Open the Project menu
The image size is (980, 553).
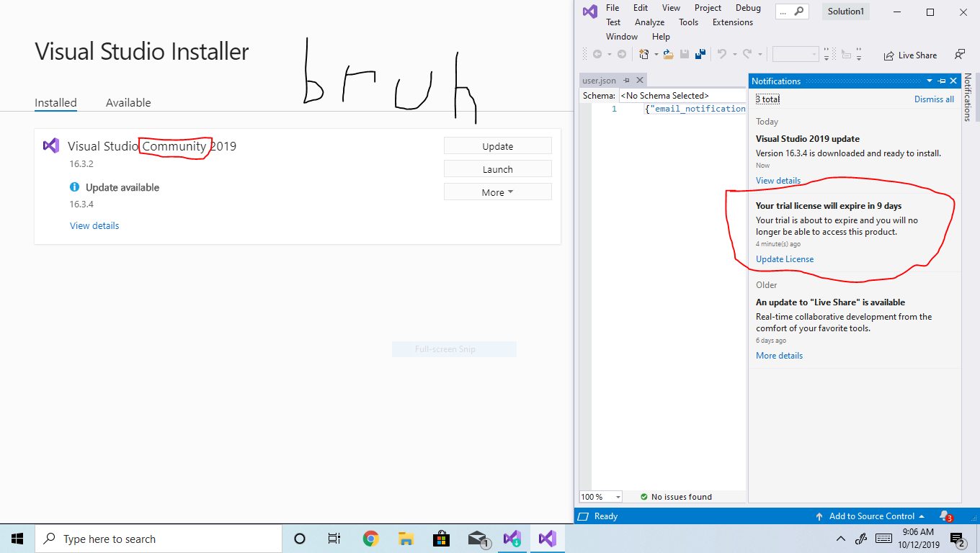coord(708,8)
